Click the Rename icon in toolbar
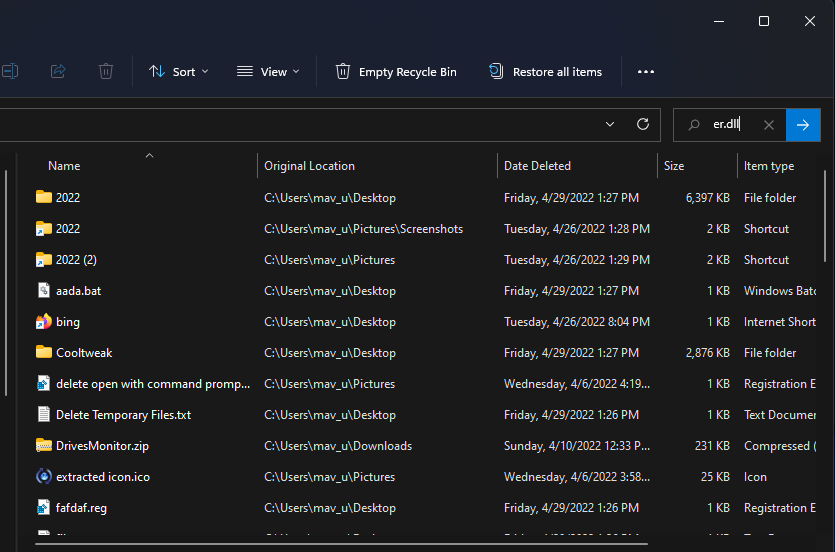The image size is (835, 552). [x=10, y=72]
